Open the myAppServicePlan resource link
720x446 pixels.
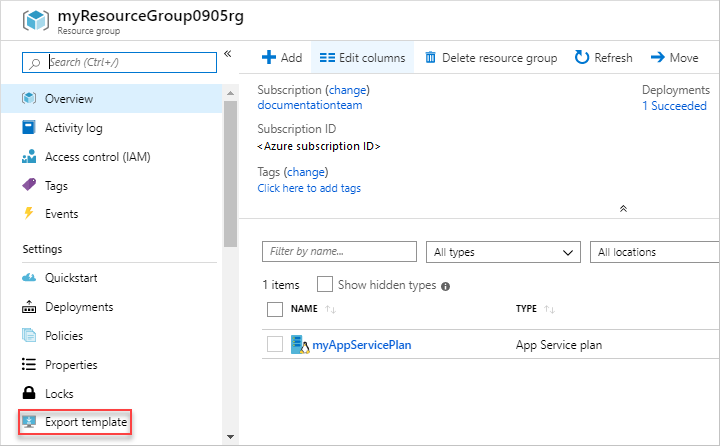click(x=361, y=345)
